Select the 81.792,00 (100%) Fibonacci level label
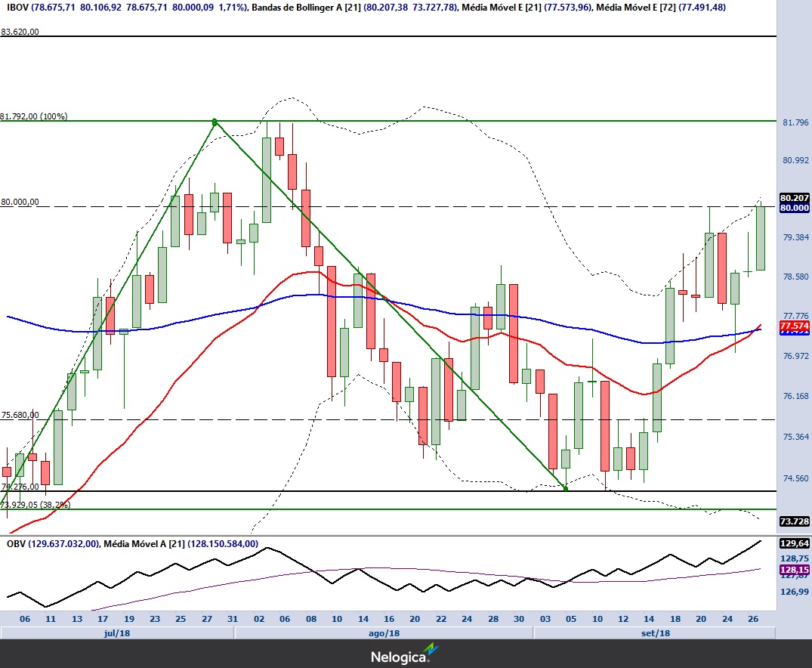Viewport: 812px width, 668px height. click(x=34, y=116)
